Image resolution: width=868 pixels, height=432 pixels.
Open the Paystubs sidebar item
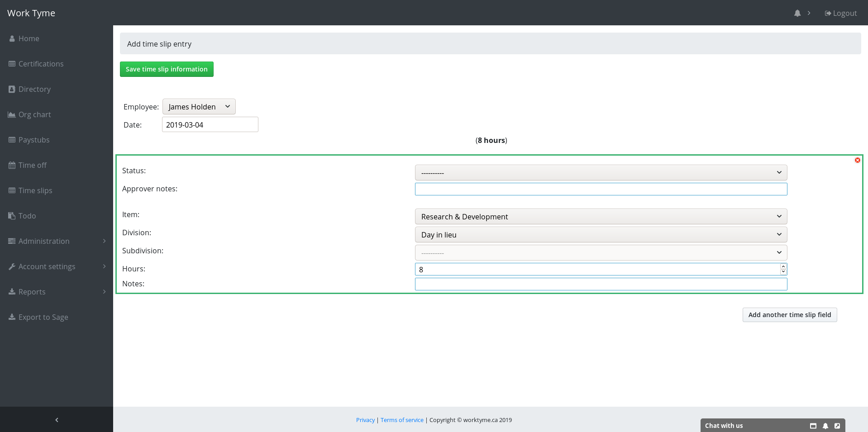(33, 140)
